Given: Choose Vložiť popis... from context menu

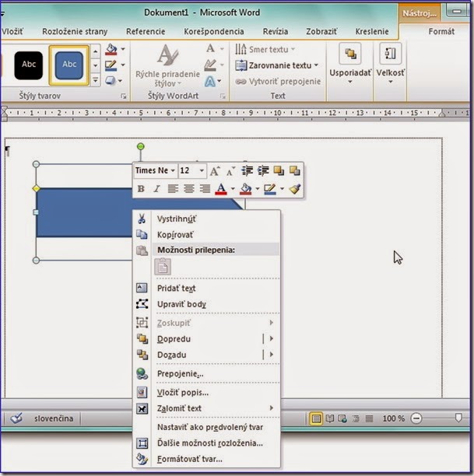Looking at the screenshot, I should coord(206,393).
